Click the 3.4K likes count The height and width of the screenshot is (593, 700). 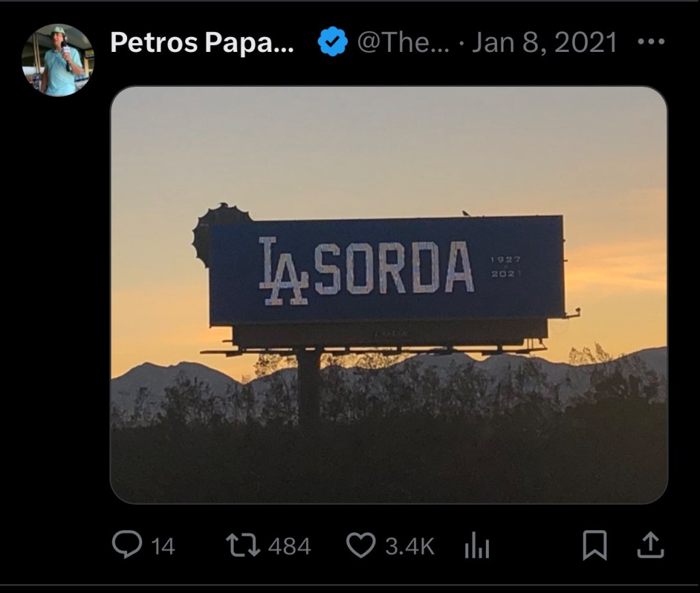coord(409,546)
